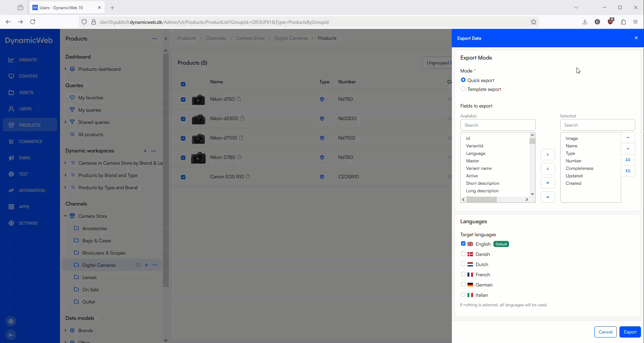Expand the Shared queries tree node
The image size is (644, 343).
[x=65, y=122]
